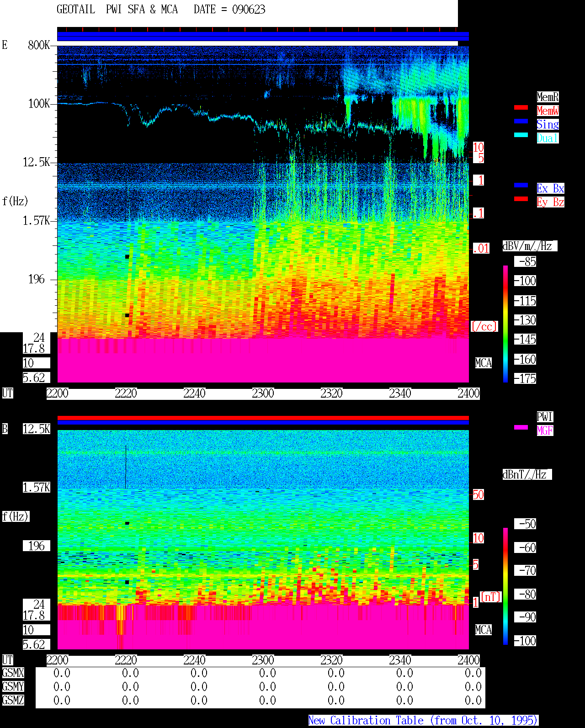Click the dBnT/√Hz unit label
Screen dimensions: 585x728
[x=527, y=474]
